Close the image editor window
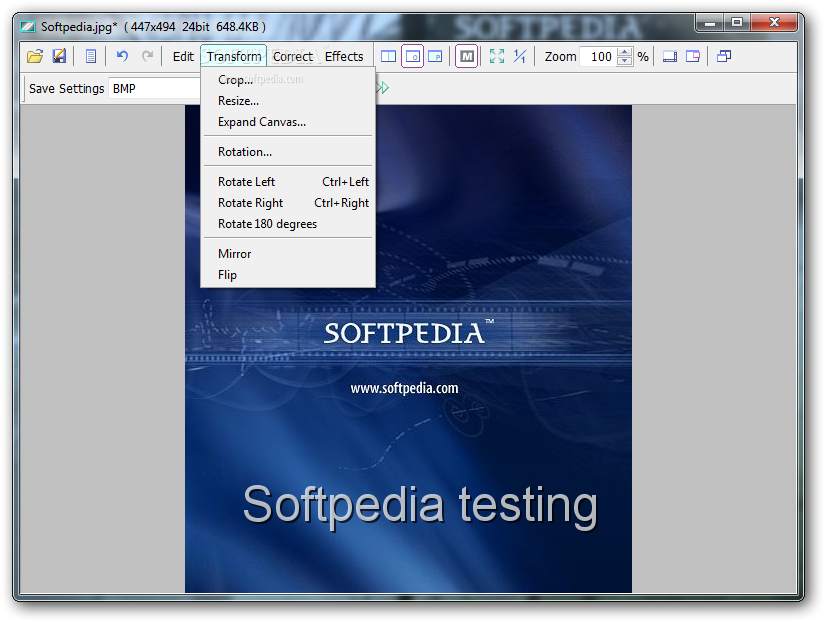The width and height of the screenshot is (825, 622). [774, 23]
